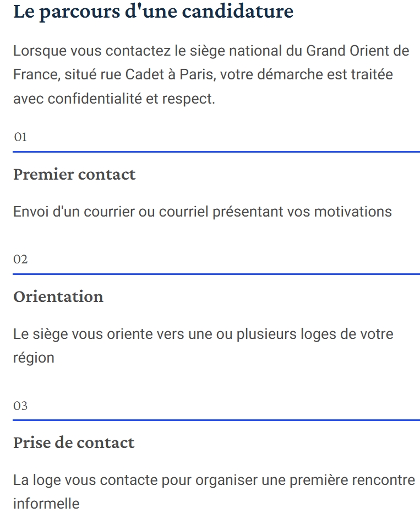Image resolution: width=420 pixels, height=529 pixels.
Task: Select the "Prise de contact" step heading
Action: pos(74,443)
